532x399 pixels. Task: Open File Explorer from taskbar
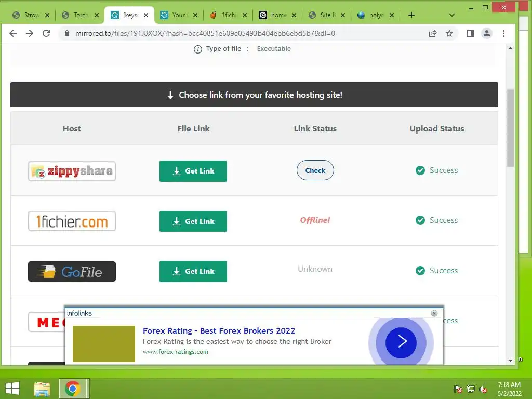[42, 389]
